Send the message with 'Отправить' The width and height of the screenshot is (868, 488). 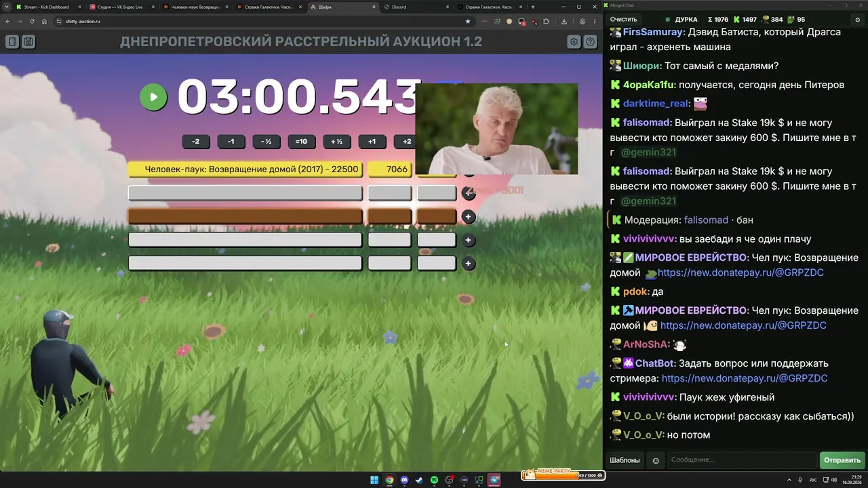click(842, 460)
